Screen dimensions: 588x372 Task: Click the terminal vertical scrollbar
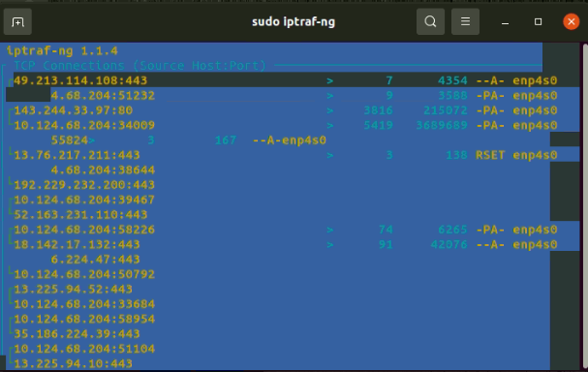pos(585,206)
